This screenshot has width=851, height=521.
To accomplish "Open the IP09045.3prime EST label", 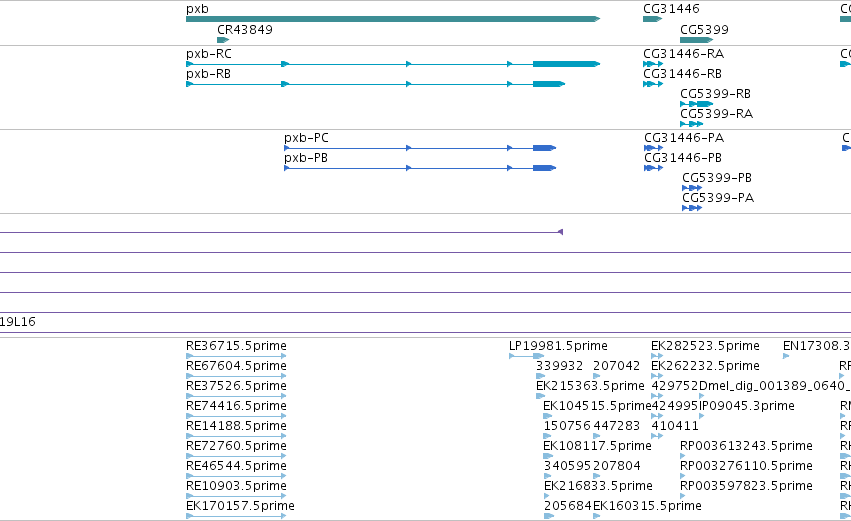I will (x=747, y=406).
